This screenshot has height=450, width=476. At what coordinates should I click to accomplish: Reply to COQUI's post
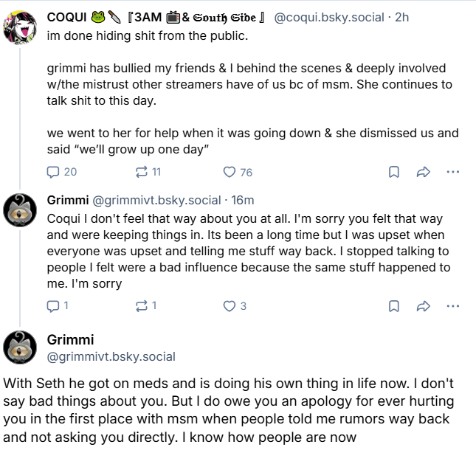point(53,172)
